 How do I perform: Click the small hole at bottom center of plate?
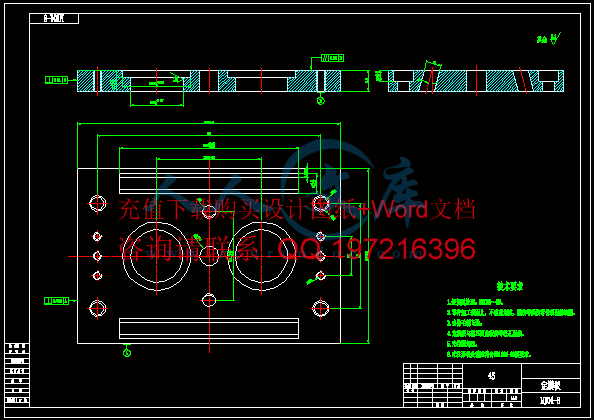(x=209, y=300)
